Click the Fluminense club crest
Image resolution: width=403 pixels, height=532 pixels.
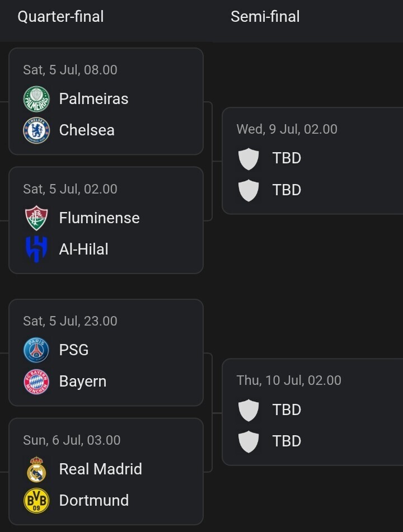click(36, 218)
